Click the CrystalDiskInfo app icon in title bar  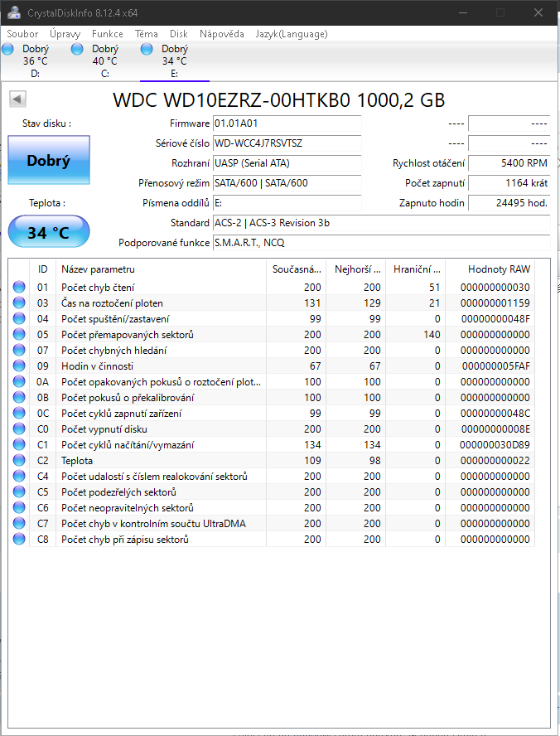[x=14, y=12]
